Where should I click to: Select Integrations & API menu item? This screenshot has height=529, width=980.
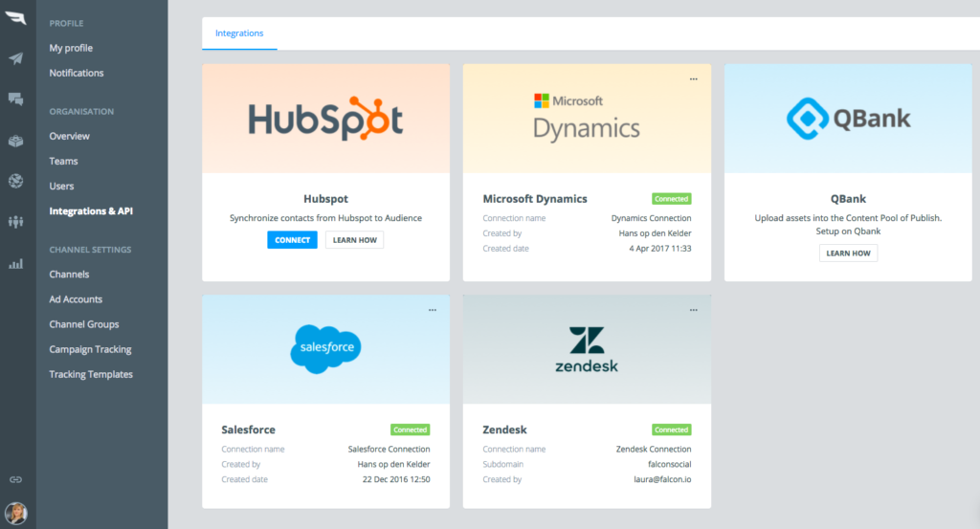coord(91,211)
